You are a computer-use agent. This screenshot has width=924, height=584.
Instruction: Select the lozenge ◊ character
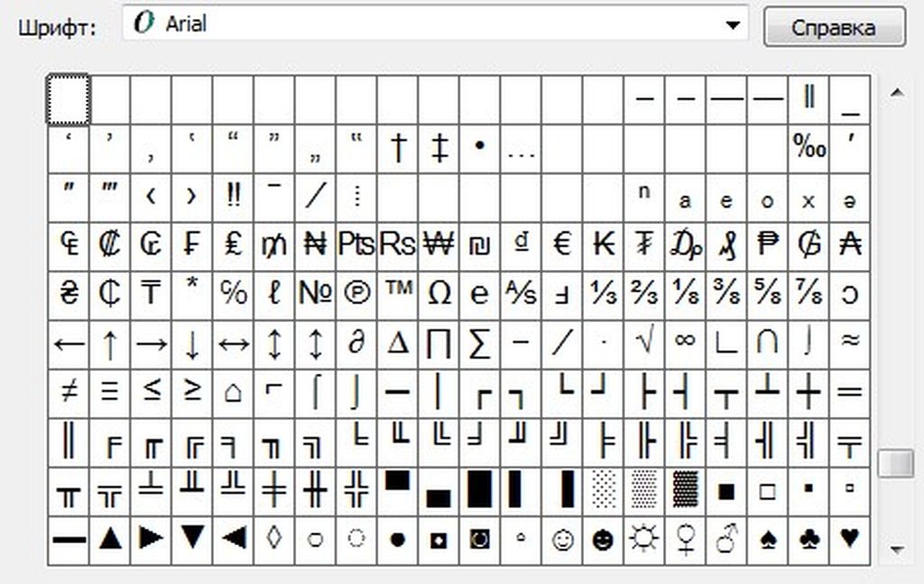point(274,540)
